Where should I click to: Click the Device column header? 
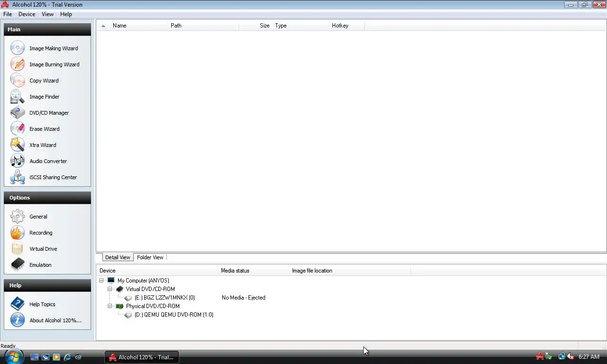pyautogui.click(x=157, y=271)
